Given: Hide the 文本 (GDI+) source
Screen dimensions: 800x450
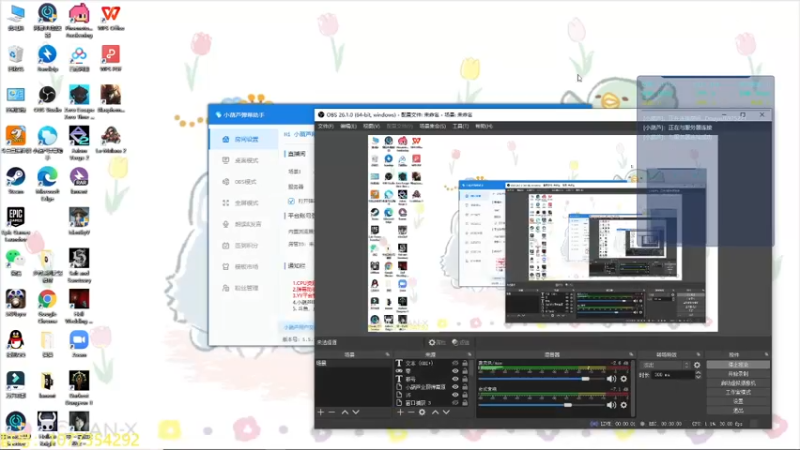Looking at the screenshot, I should tap(455, 363).
